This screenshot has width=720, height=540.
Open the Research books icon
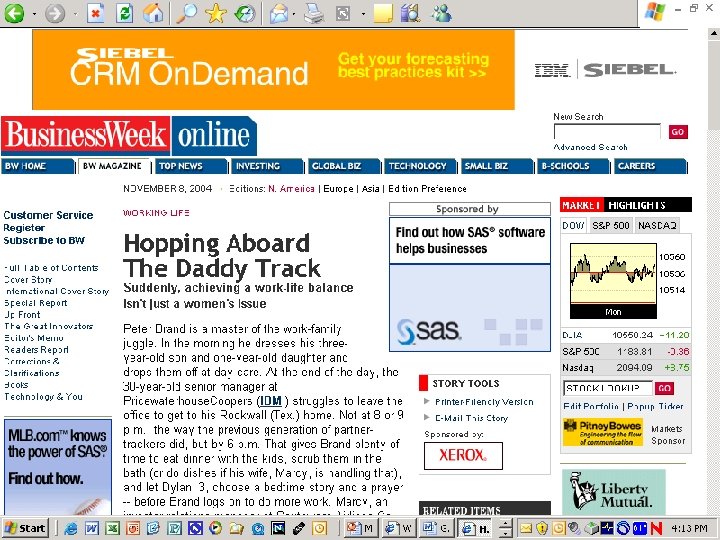410,13
